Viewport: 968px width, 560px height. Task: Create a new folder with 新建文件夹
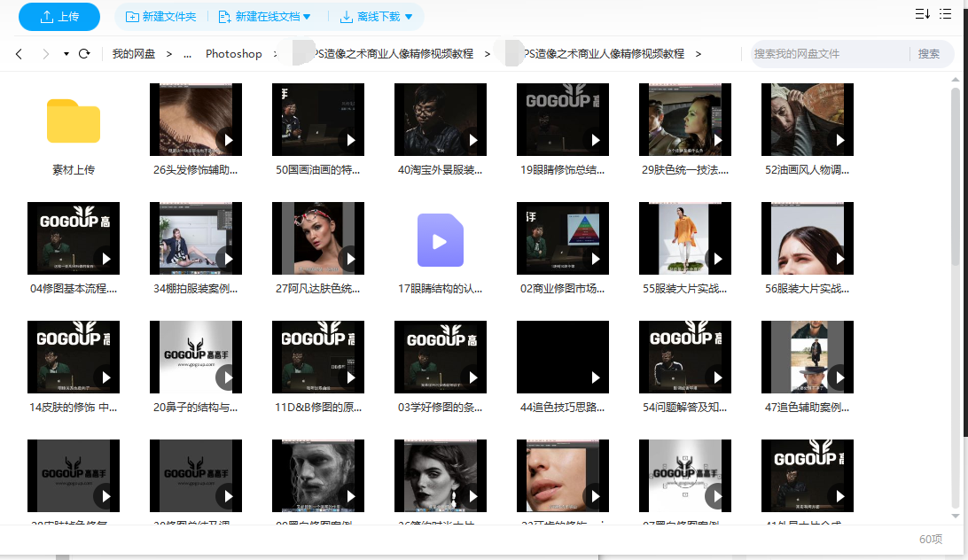(161, 16)
